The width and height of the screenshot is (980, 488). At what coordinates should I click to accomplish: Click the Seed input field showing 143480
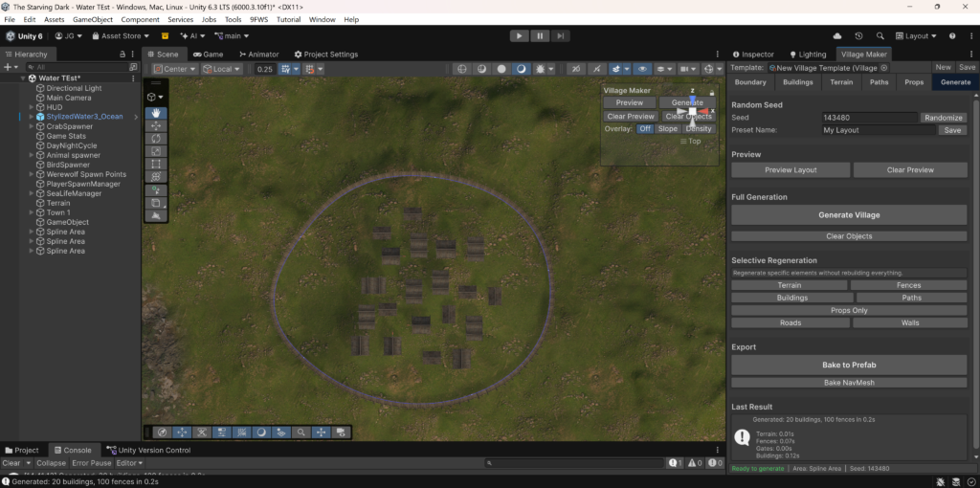pos(869,118)
